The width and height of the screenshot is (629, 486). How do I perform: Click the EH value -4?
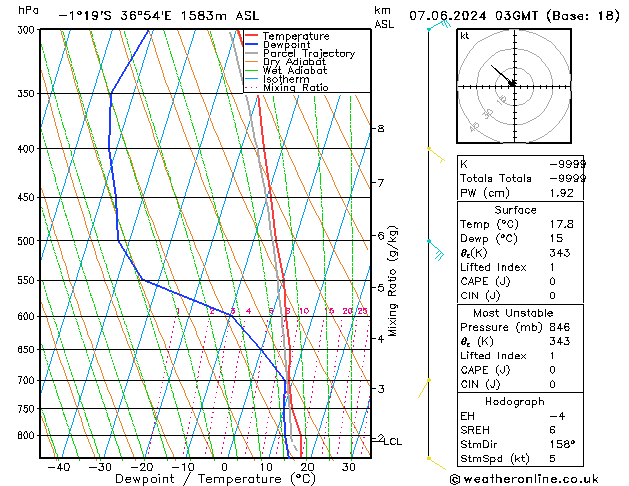557,416
